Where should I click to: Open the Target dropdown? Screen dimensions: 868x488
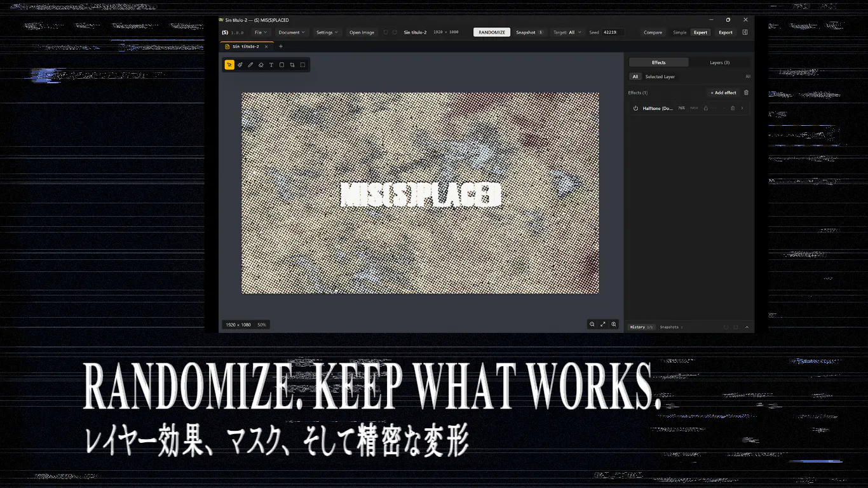point(566,32)
